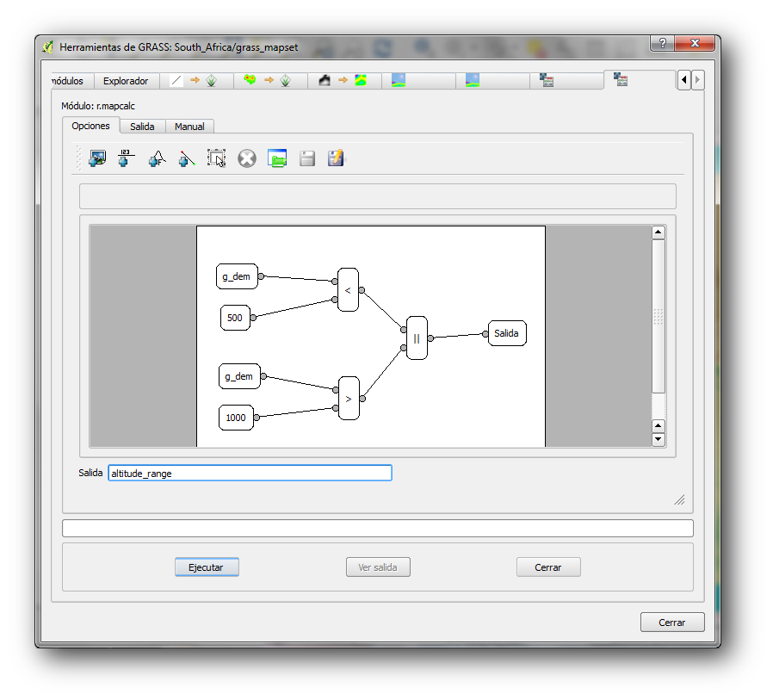Select the 500 constant node
Screen dimensions: 773x700
235,318
